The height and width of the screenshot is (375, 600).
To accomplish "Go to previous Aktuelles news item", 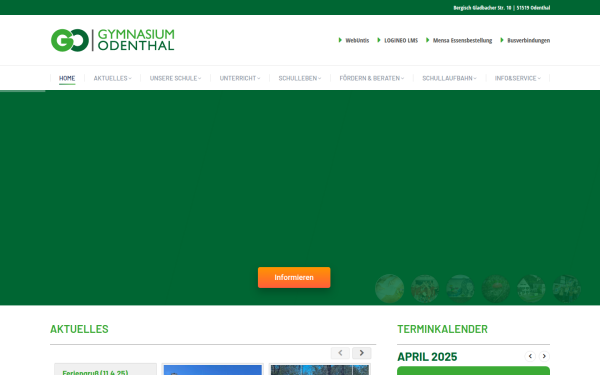I will (x=340, y=353).
